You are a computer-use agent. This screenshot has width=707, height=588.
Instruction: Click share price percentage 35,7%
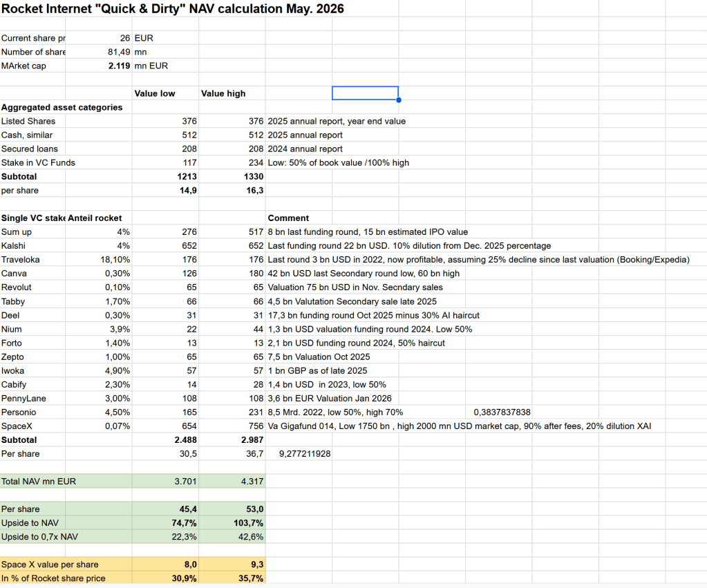point(251,578)
